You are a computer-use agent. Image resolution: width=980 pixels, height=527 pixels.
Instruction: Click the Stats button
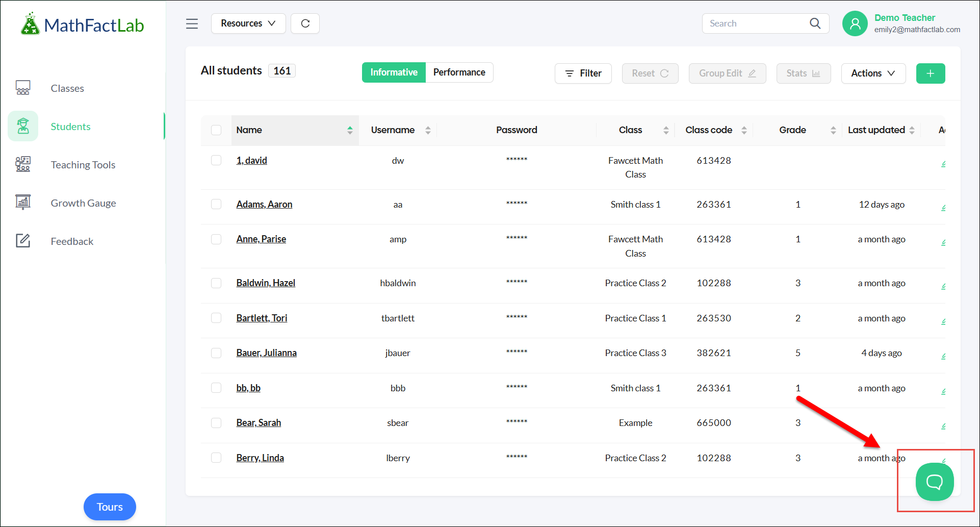coord(804,73)
